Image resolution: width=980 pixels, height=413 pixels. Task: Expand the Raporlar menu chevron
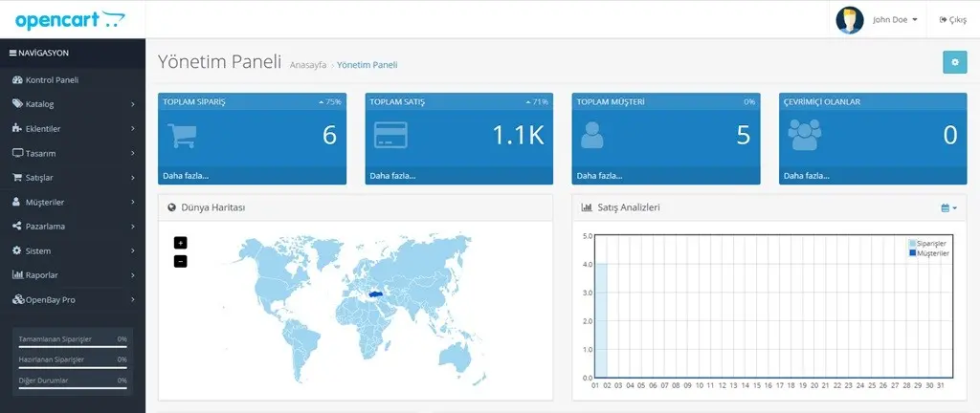(133, 275)
